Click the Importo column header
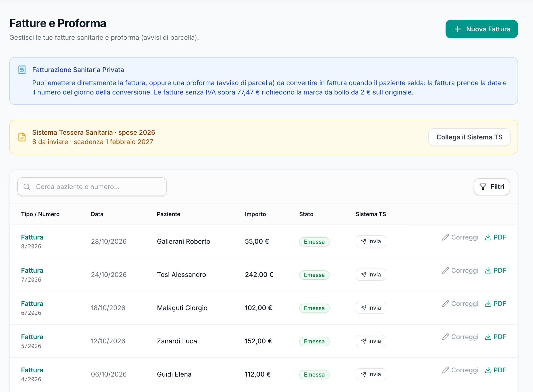The width and height of the screenshot is (533, 392). [x=255, y=214]
